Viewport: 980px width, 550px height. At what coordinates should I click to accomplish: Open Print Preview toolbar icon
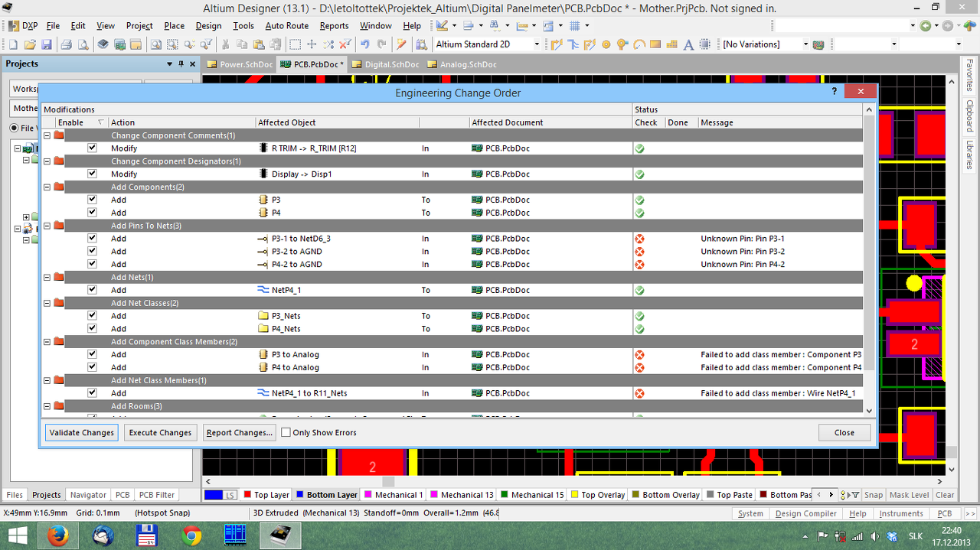coord(83,44)
